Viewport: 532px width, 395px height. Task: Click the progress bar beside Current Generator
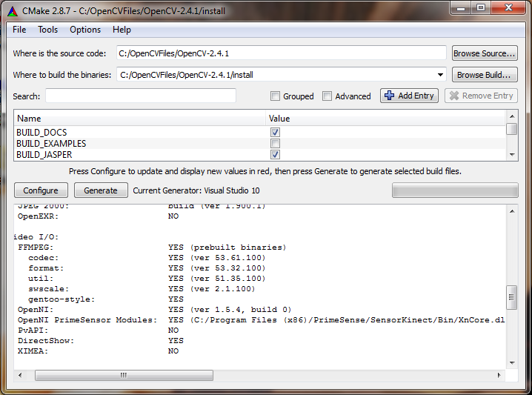pyautogui.click(x=455, y=190)
